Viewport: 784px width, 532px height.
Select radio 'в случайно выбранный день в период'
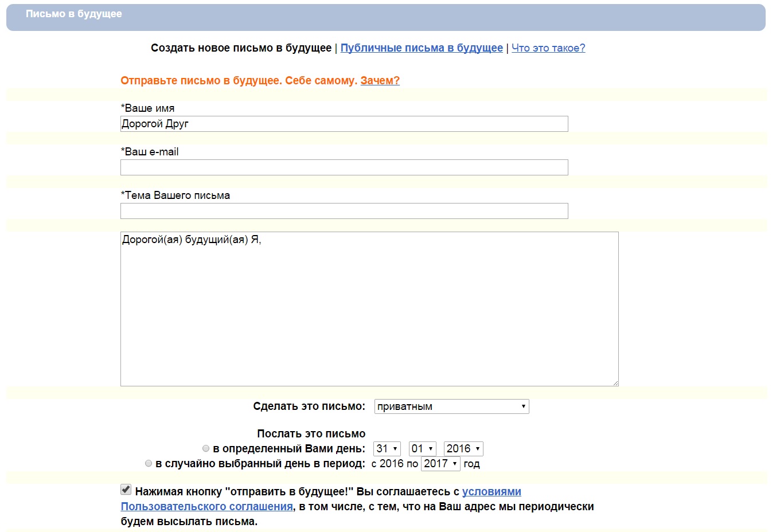tap(149, 464)
